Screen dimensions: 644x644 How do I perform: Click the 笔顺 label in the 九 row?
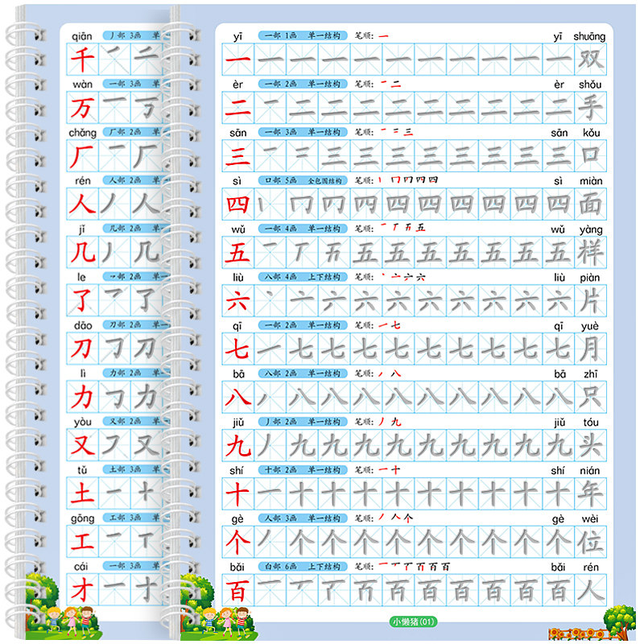[x=365, y=422]
